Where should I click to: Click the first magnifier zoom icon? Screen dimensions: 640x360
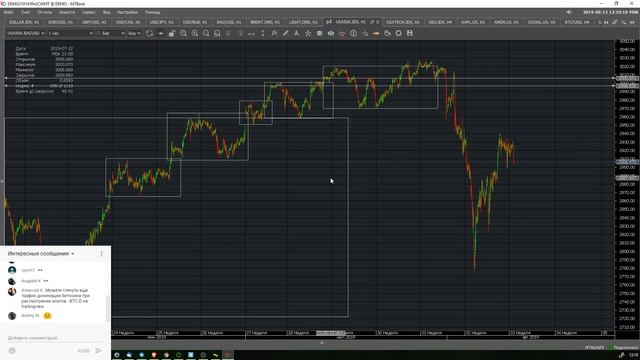(x=183, y=33)
